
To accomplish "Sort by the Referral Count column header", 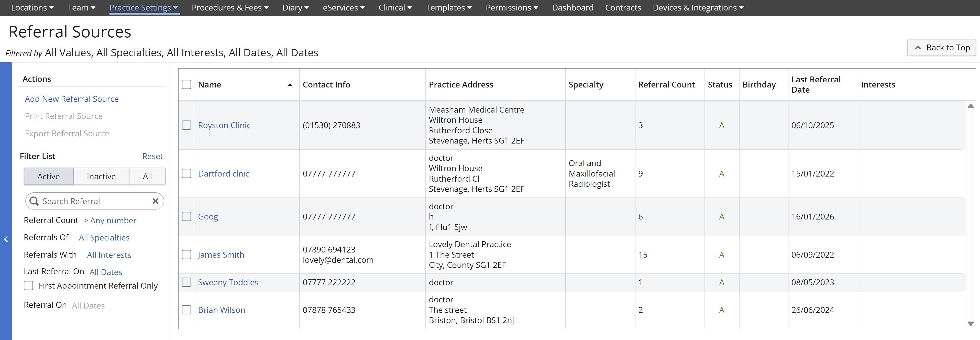I will point(667,84).
